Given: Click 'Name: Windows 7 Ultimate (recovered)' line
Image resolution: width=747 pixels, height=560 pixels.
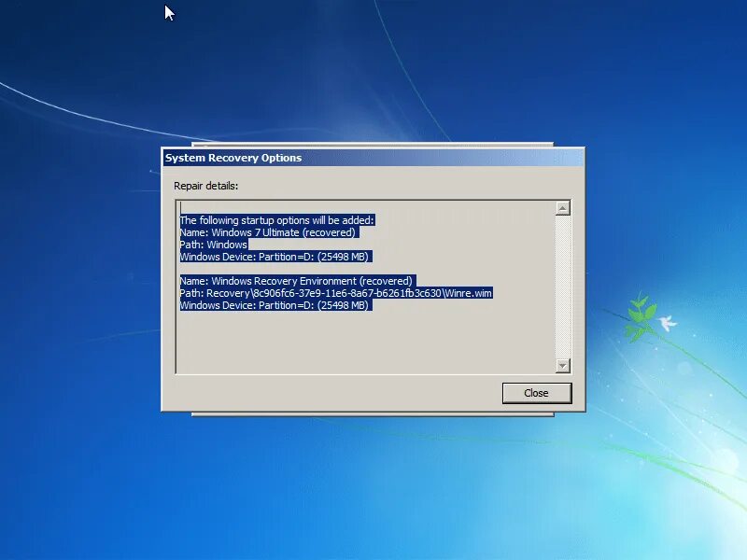Looking at the screenshot, I should [x=268, y=232].
